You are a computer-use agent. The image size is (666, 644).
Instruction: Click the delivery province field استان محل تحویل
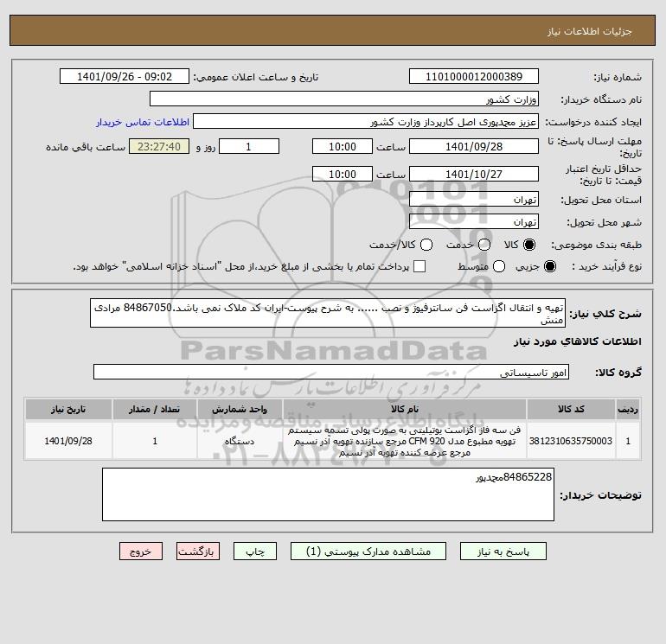pyautogui.click(x=474, y=200)
